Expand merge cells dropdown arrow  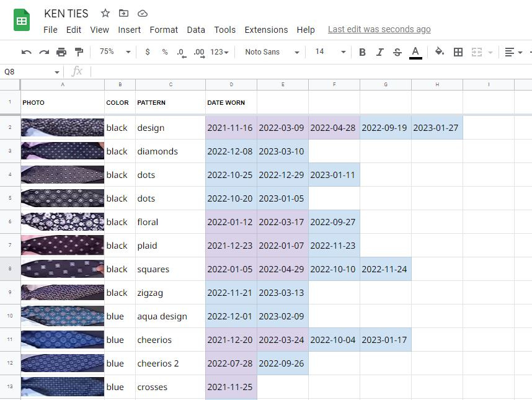490,52
